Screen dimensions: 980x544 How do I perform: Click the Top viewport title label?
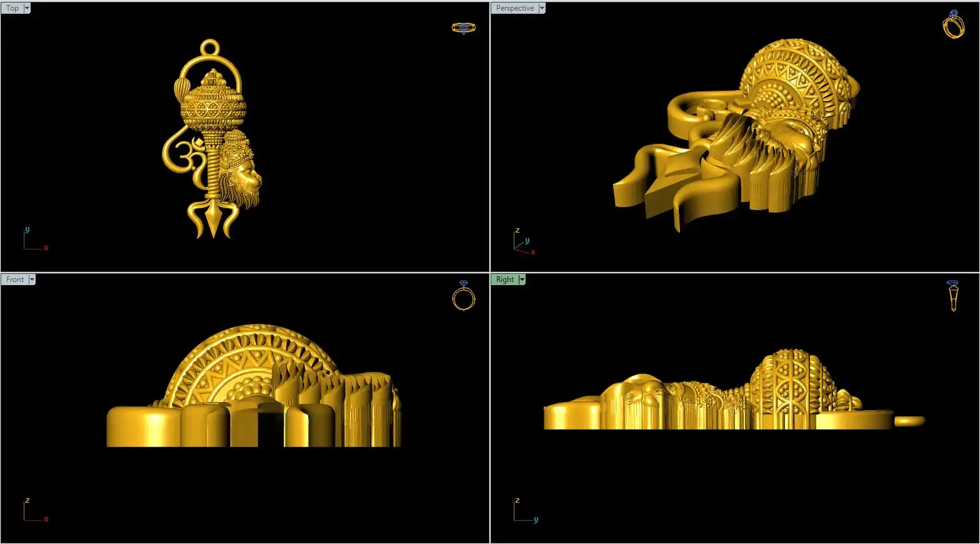pyautogui.click(x=12, y=8)
